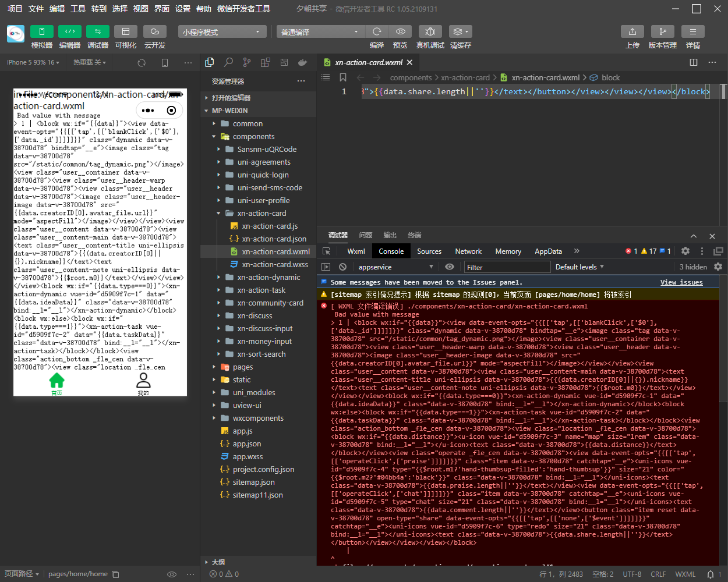Open real device debugging icon
The width and height of the screenshot is (728, 582).
point(430,31)
